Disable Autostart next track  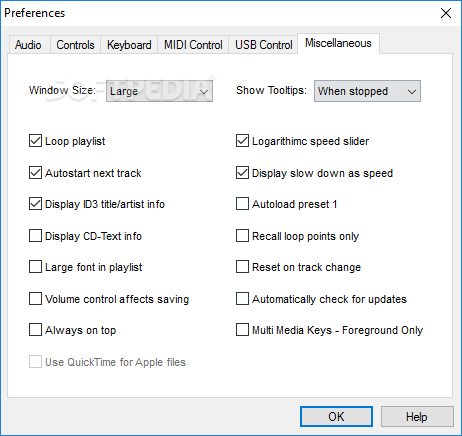[x=35, y=173]
